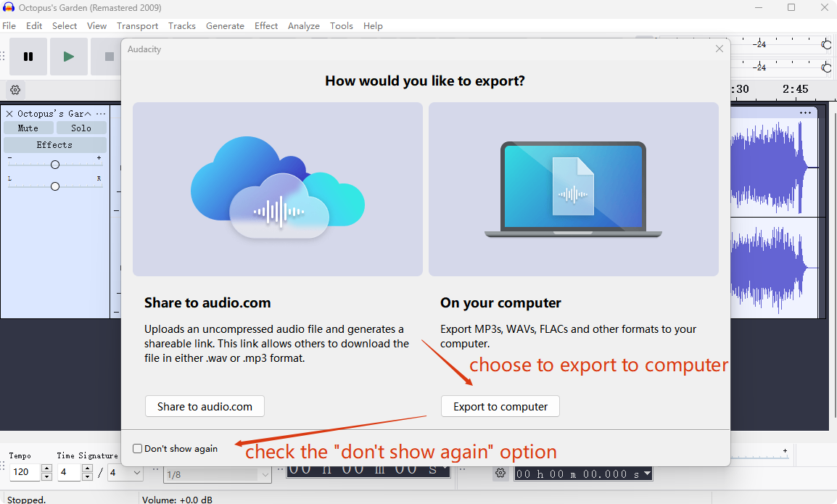Click the "Export to computer" button
Image resolution: width=837 pixels, height=504 pixels.
(500, 407)
